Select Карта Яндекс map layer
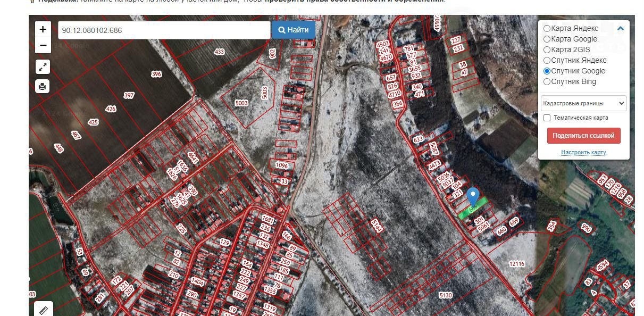This screenshot has width=644, height=316. pyautogui.click(x=547, y=29)
